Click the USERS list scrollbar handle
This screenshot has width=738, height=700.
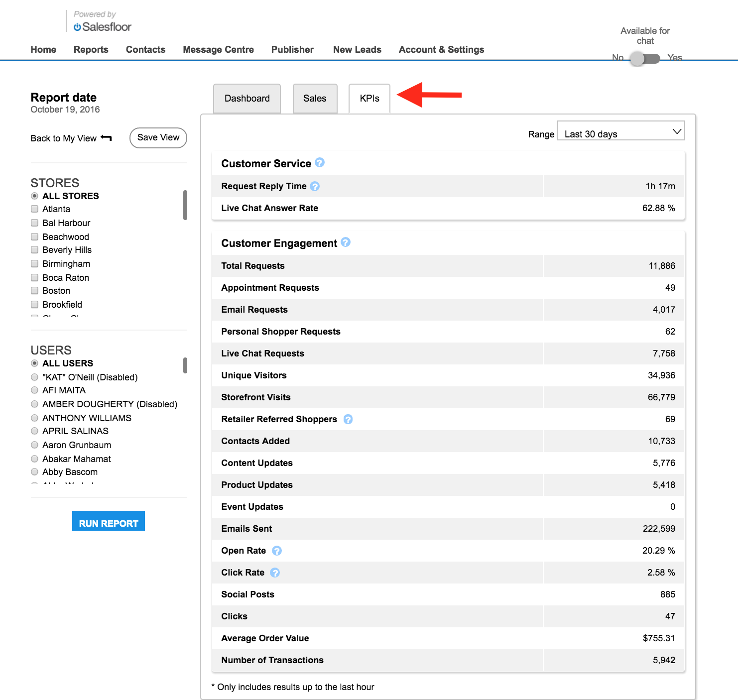pyautogui.click(x=185, y=365)
